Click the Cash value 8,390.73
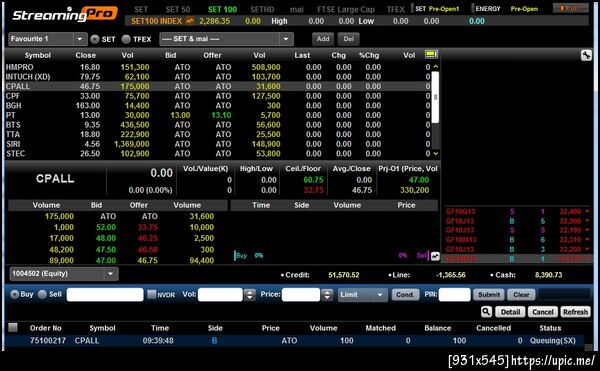This screenshot has width=600, height=371. click(548, 275)
